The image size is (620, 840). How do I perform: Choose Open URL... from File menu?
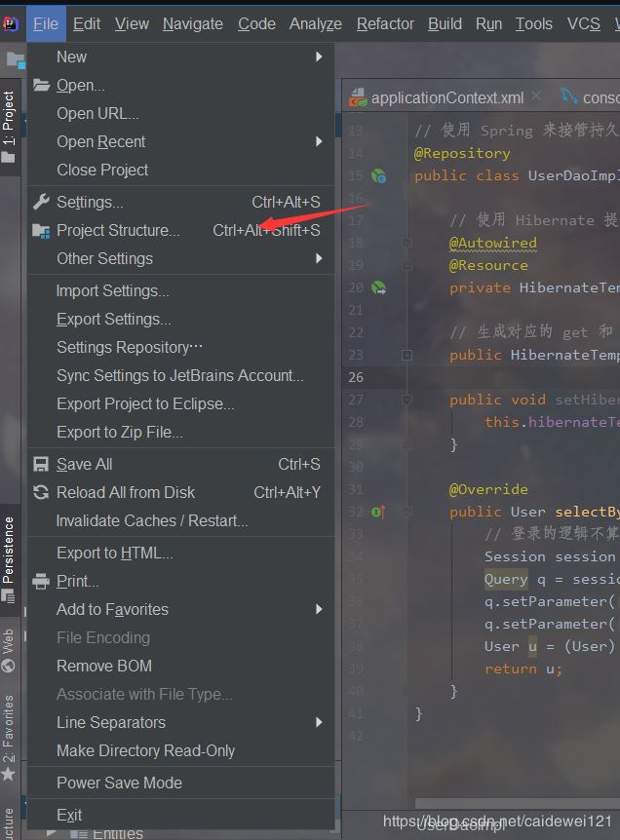coord(181,114)
